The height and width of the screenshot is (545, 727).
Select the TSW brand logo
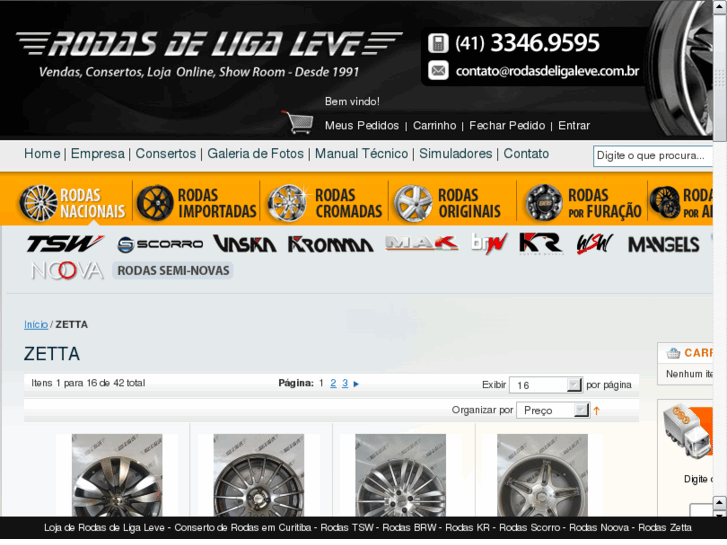65,244
